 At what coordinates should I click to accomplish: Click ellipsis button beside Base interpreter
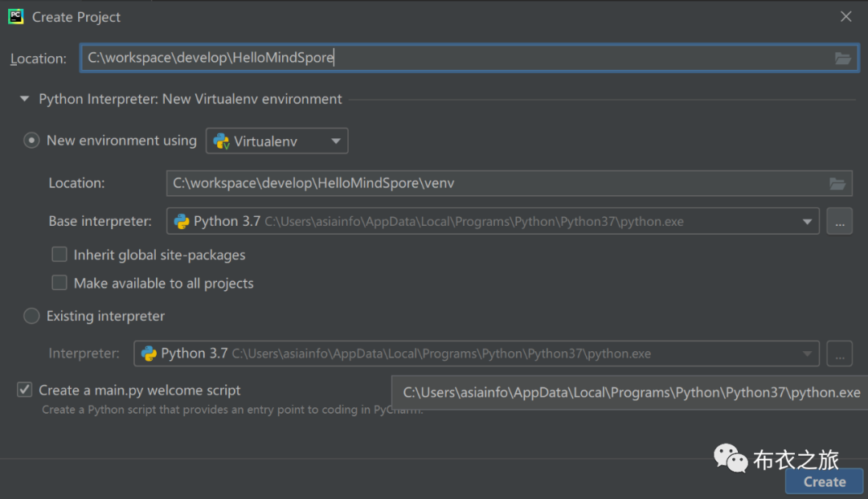click(x=840, y=221)
